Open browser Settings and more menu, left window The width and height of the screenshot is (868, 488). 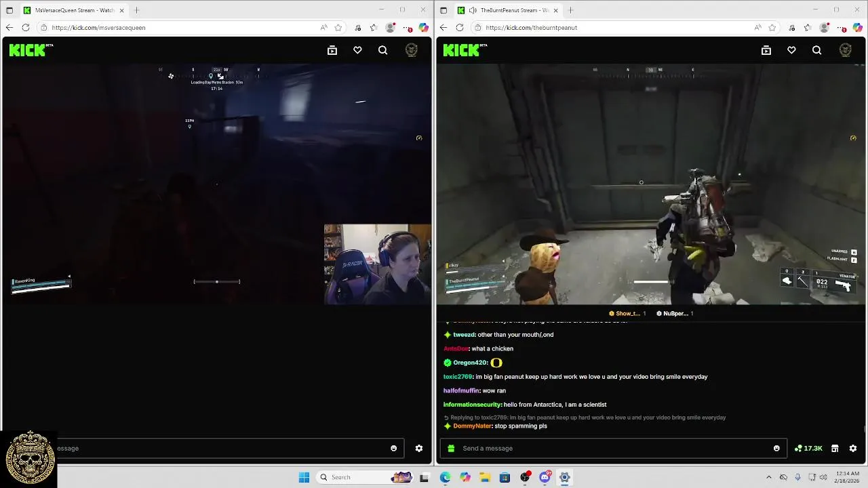[408, 28]
